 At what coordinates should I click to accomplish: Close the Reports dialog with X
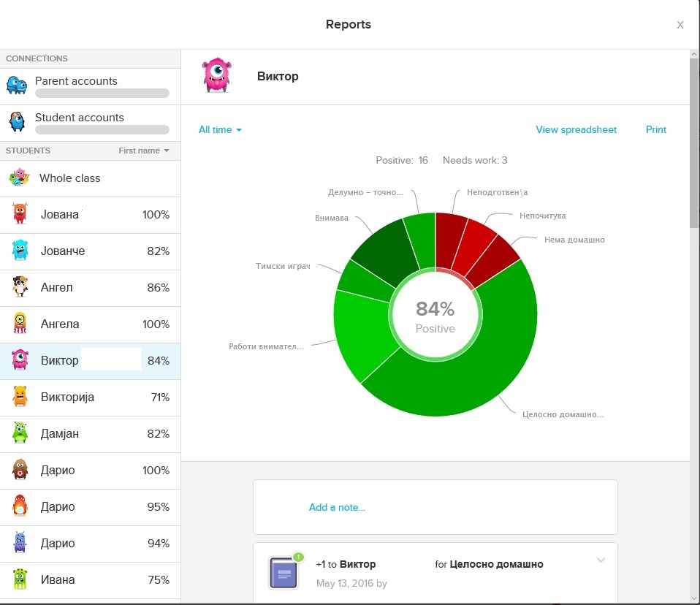point(680,25)
